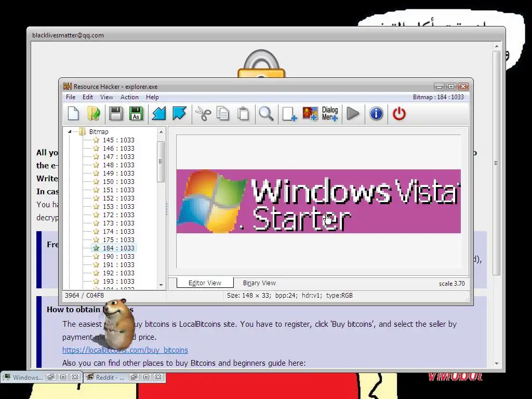Open the localbitcoins.com buy_bitcoins link
532x399 pixels.
tap(125, 350)
